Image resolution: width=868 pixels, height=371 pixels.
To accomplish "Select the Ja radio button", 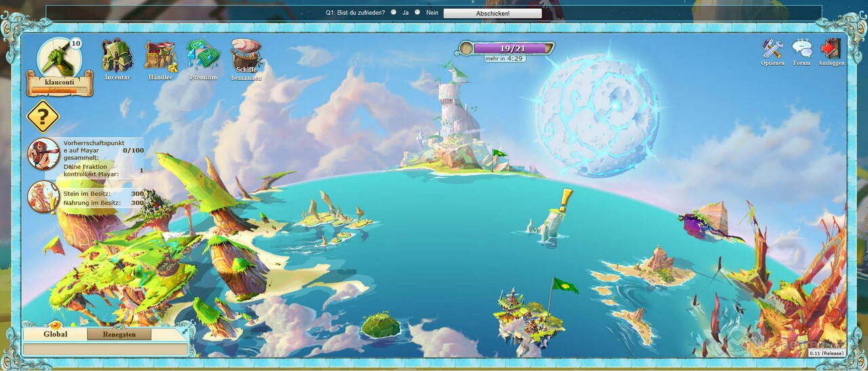I will point(393,12).
